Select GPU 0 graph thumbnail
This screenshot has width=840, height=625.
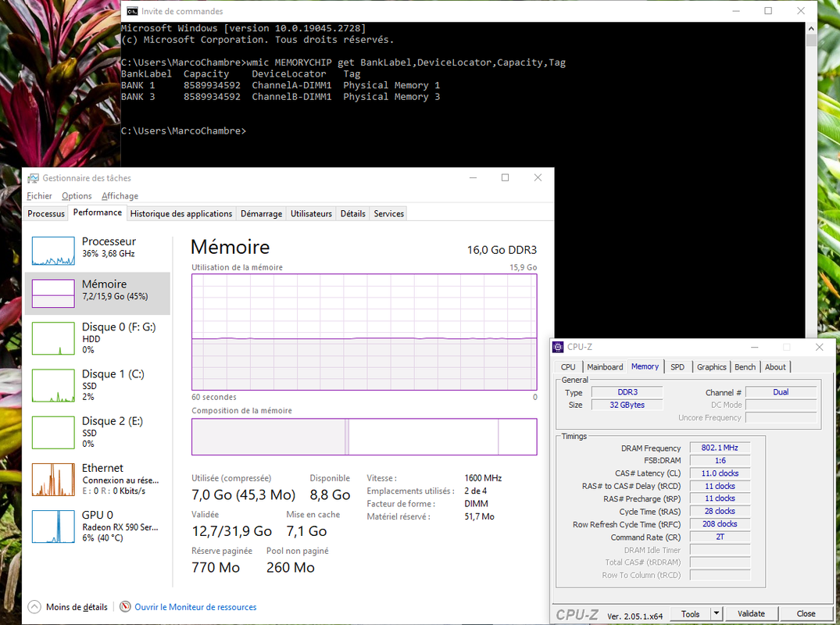click(53, 527)
